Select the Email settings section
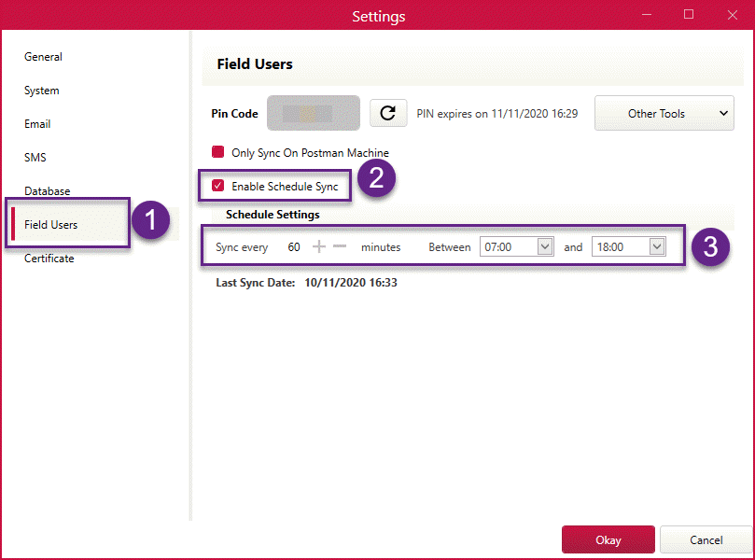 [x=37, y=123]
